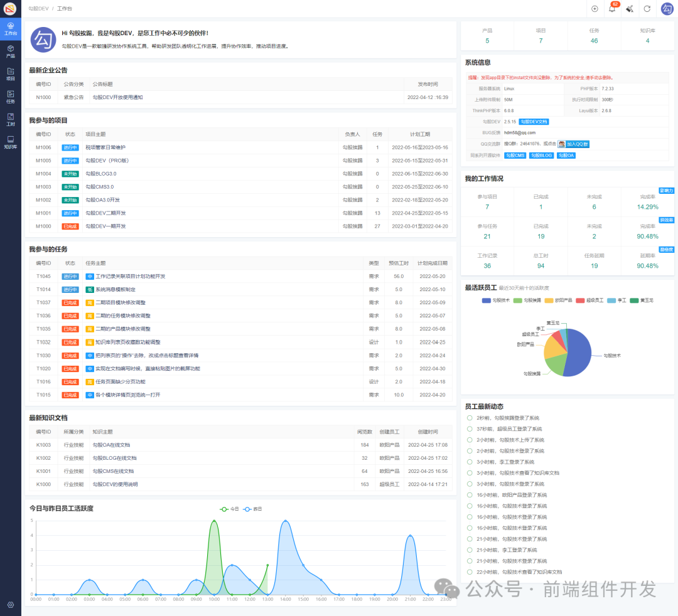
Task: Click activity entry 37秒前，超级员工登录了系统
Action: tap(509, 430)
